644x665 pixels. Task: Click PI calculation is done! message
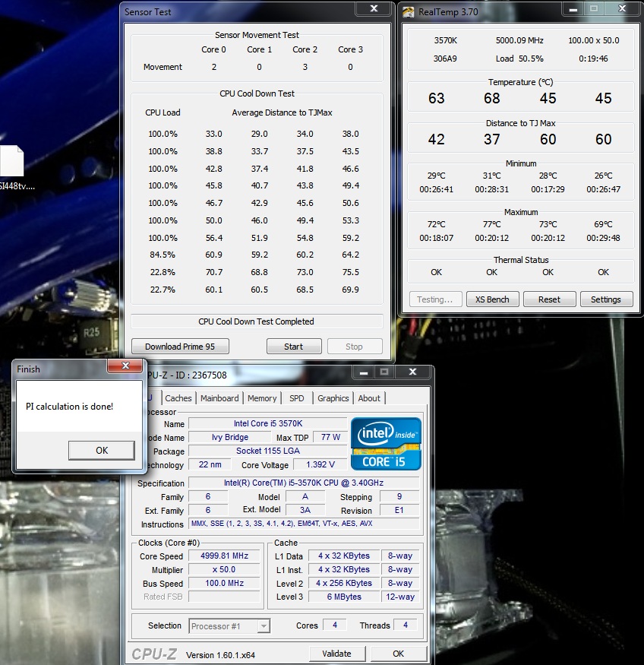pyautogui.click(x=69, y=407)
